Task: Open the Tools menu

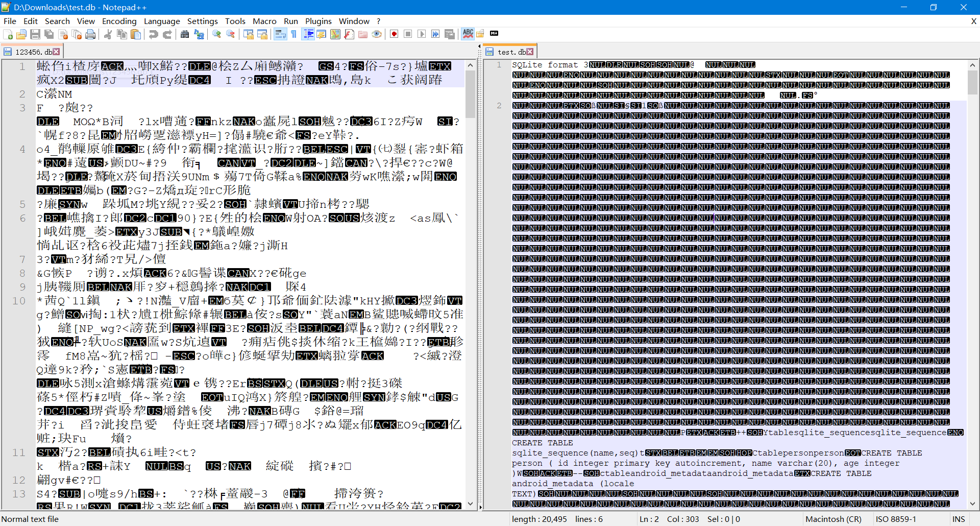Action: (x=235, y=21)
